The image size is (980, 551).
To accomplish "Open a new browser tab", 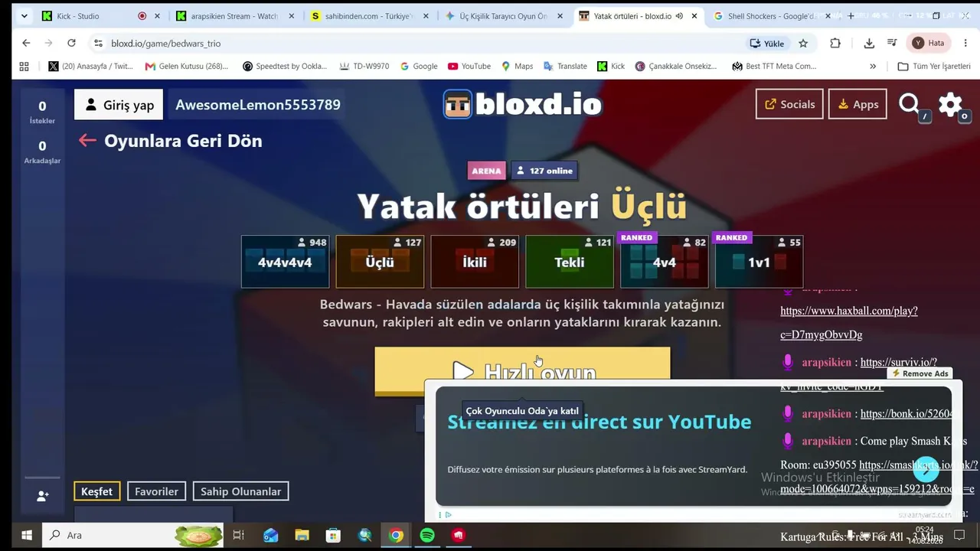I will pyautogui.click(x=851, y=15).
